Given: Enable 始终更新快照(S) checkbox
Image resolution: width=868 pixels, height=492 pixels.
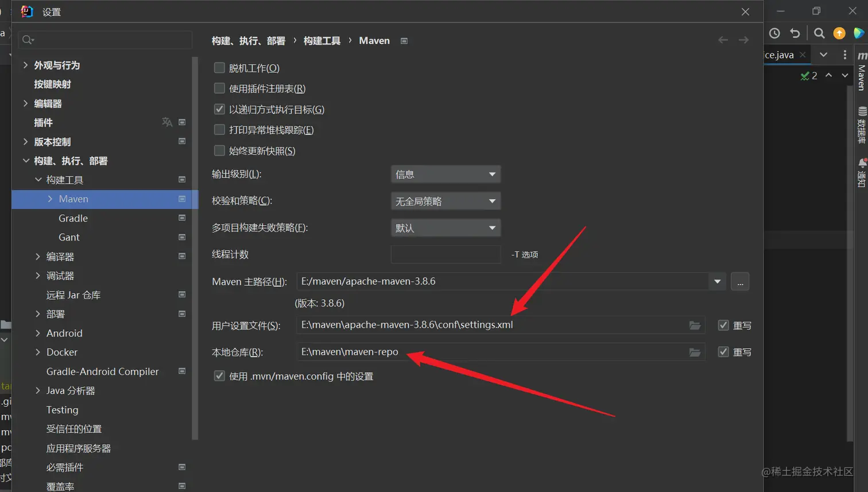Looking at the screenshot, I should click(219, 150).
